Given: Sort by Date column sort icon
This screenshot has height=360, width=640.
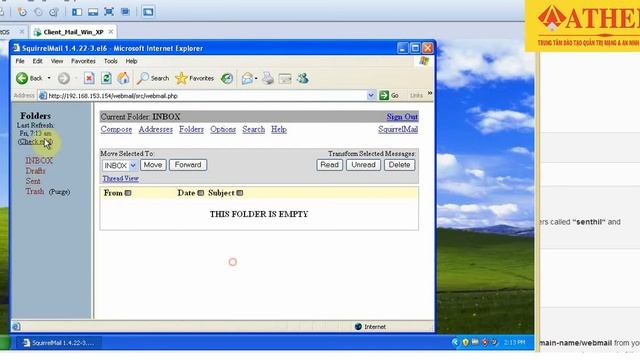Looking at the screenshot, I should 200,193.
